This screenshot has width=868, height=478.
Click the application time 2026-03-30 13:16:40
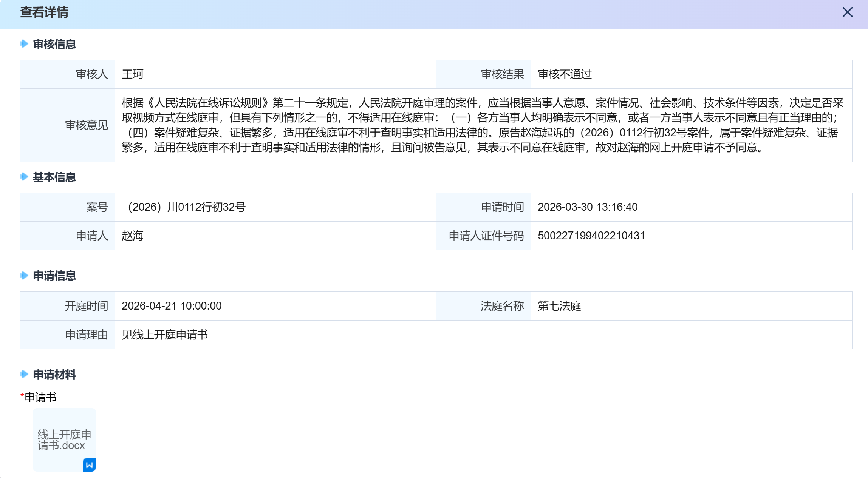(x=588, y=207)
